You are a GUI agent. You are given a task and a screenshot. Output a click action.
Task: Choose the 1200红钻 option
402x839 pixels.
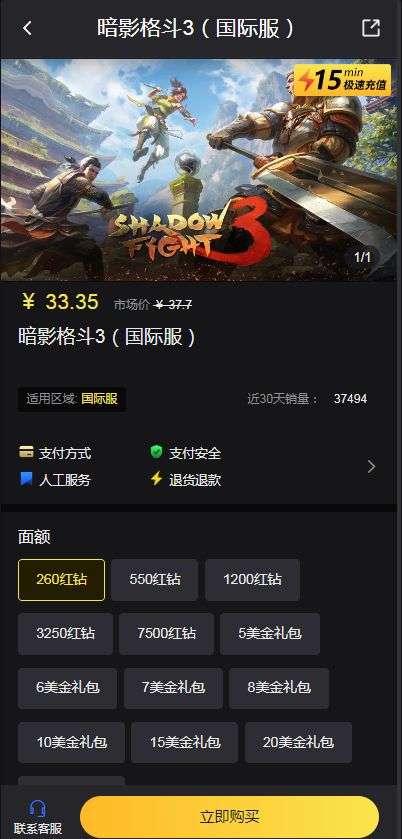pyautogui.click(x=252, y=579)
